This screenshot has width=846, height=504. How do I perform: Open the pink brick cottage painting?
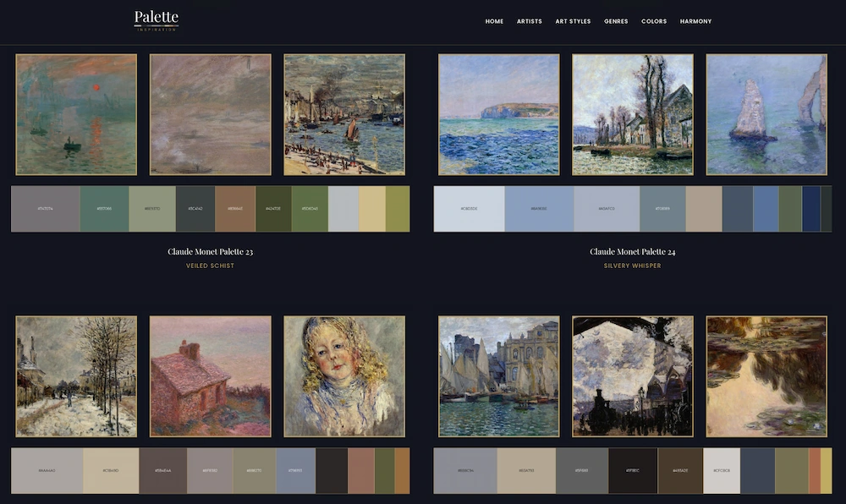(211, 376)
